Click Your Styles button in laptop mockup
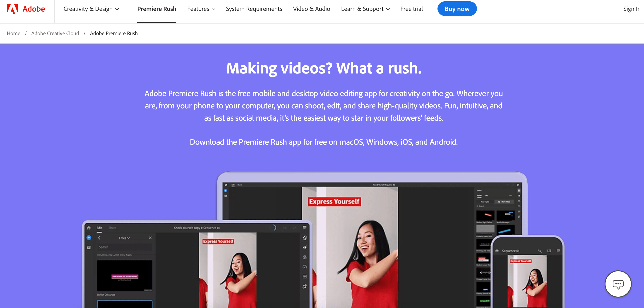 [x=485, y=202]
